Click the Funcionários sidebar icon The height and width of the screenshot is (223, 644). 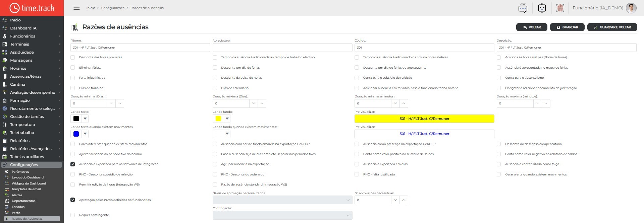(x=5, y=36)
